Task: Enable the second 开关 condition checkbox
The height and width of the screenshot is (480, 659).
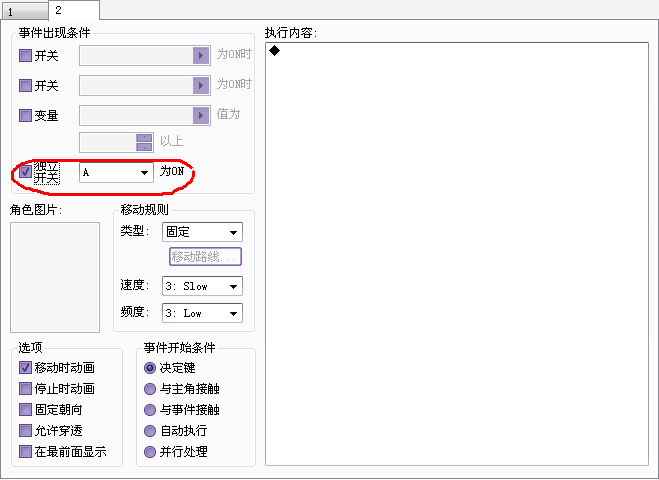Action: [x=25, y=85]
